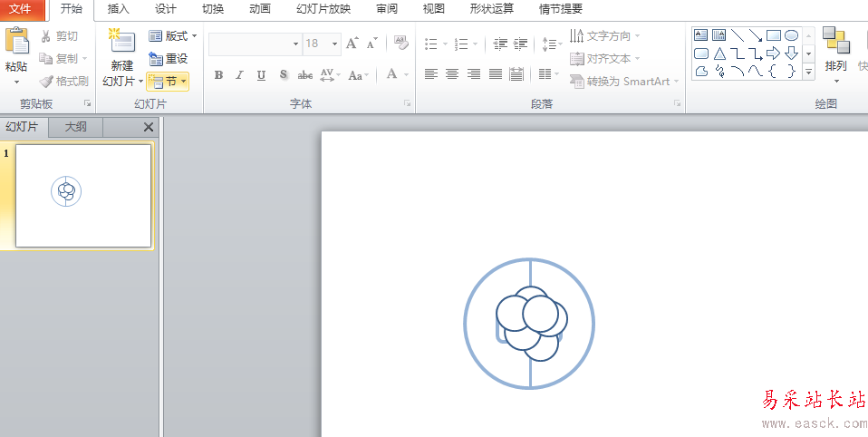Toggle Center text alignment

452,73
